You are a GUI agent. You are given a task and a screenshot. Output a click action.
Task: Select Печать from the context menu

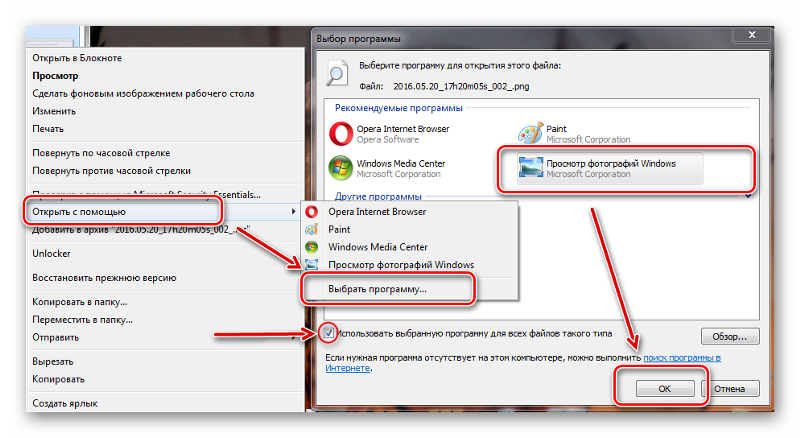48,129
